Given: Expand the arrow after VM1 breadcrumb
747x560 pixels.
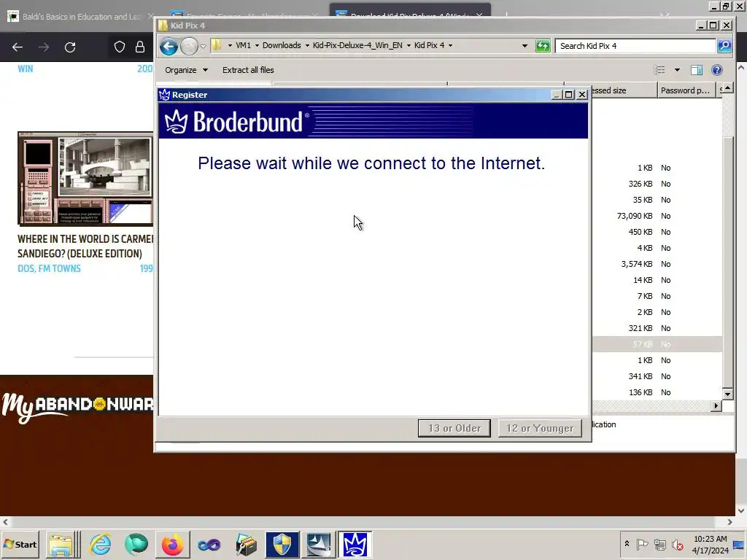Looking at the screenshot, I should (258, 45).
